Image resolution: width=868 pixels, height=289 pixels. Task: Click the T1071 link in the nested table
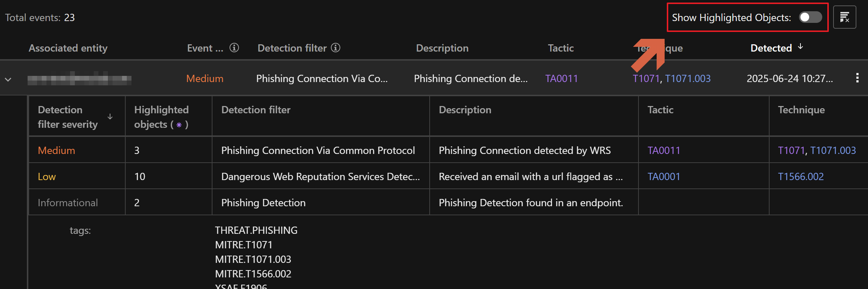[x=791, y=151]
